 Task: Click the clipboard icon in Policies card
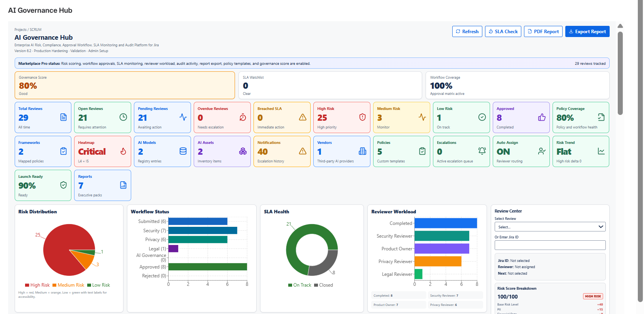pyautogui.click(x=422, y=151)
